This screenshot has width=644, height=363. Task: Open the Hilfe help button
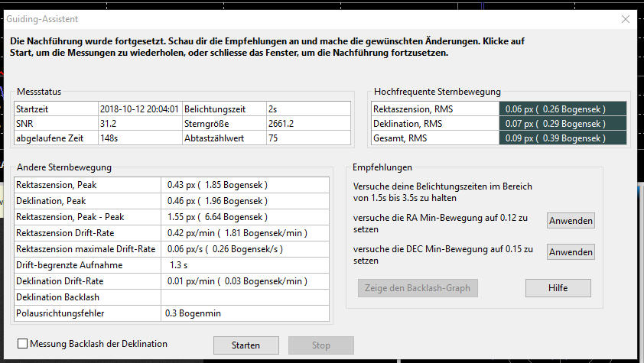pyautogui.click(x=558, y=288)
